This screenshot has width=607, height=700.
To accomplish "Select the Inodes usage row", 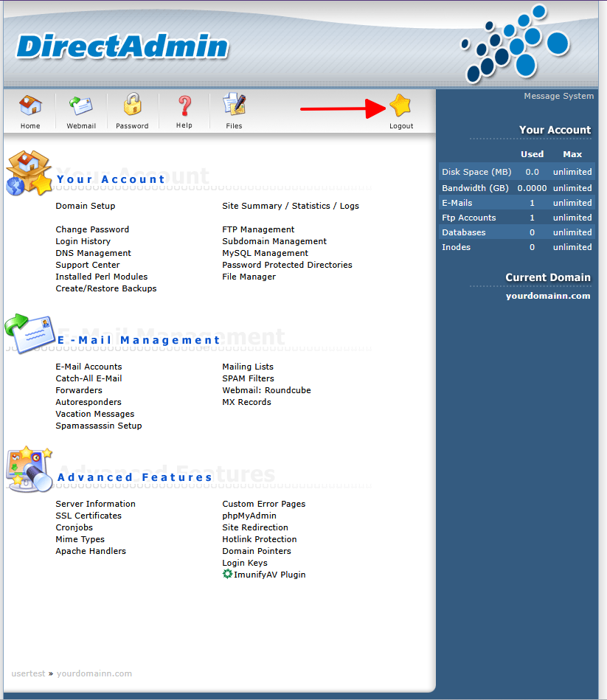I will (x=517, y=247).
